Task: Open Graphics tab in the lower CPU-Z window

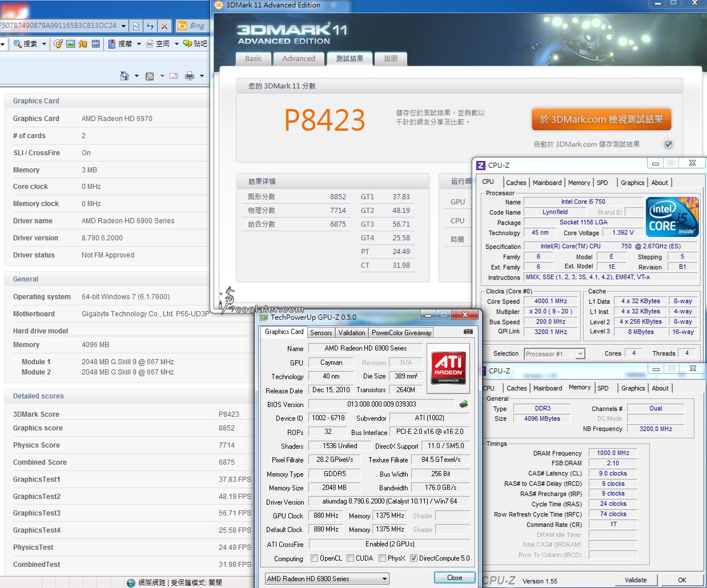Action: [x=633, y=388]
